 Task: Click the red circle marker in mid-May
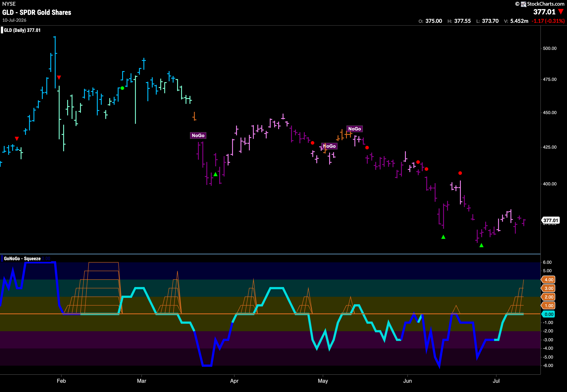tap(367, 148)
